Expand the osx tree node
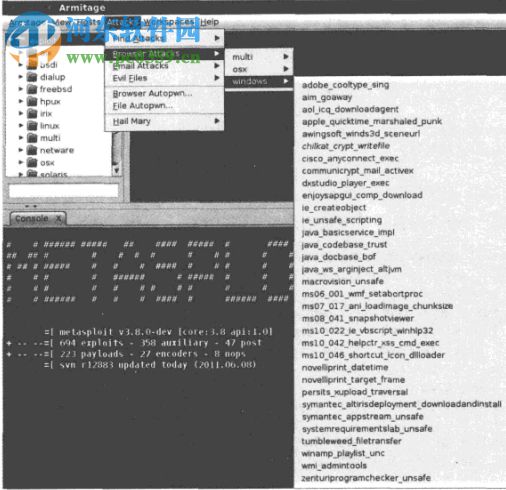Image resolution: width=506 pixels, height=490 pixels. 21,162
